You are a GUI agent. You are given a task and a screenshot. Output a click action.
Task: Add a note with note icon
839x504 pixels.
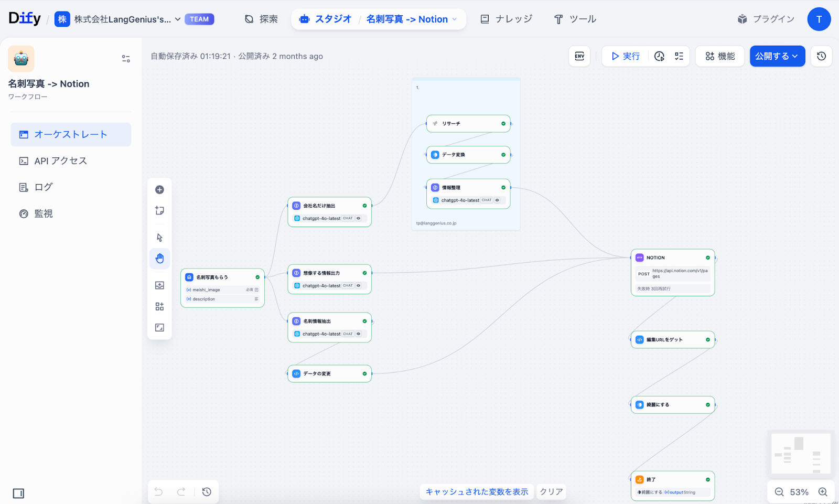160,211
